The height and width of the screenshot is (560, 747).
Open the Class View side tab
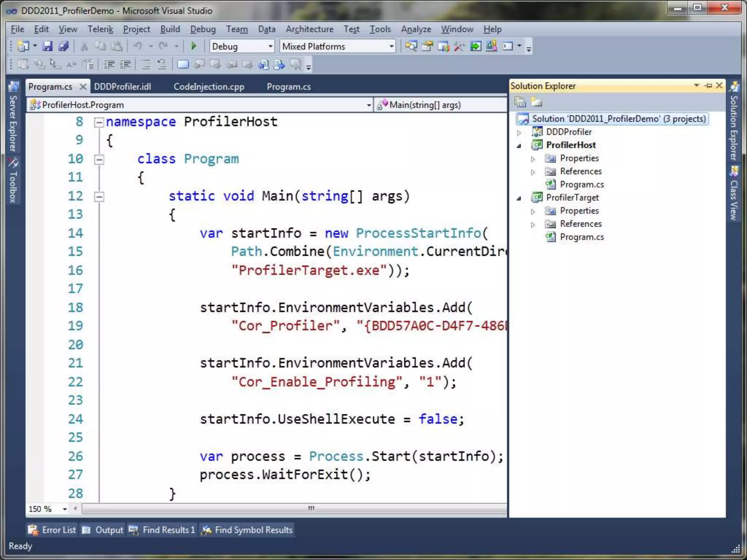[x=734, y=193]
